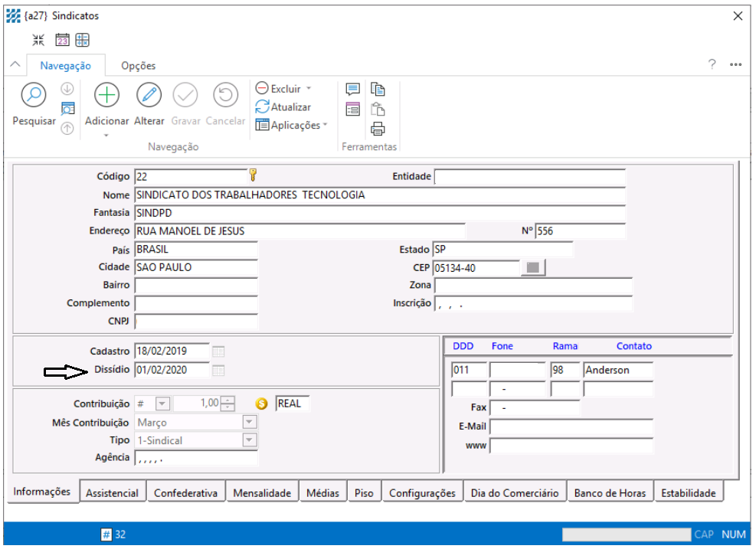This screenshot has width=756, height=549.
Task: Click the Estado field showing SP
Action: (x=503, y=249)
